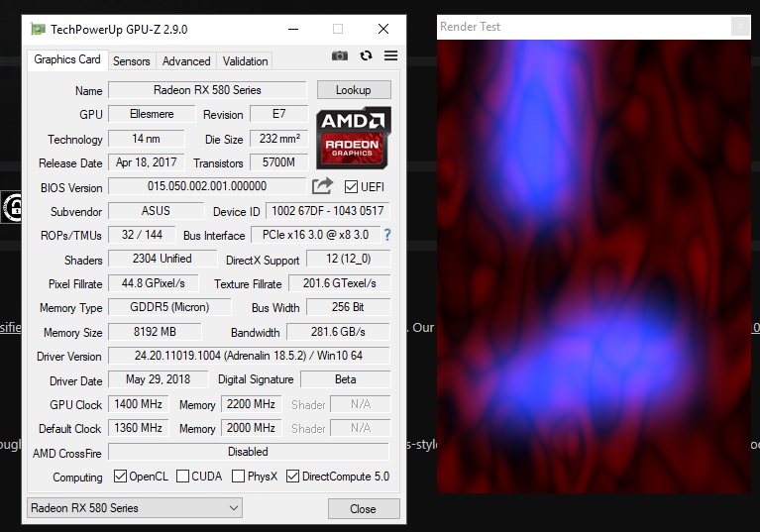Viewport: 760px width, 532px height.
Task: Switch to the Graphics Card tab
Action: point(67,59)
